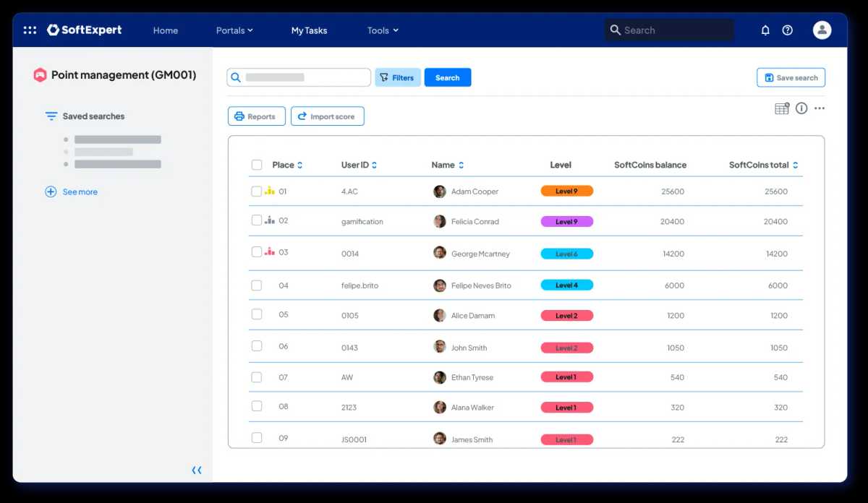Navigate to the Home menu item
Image resolution: width=868 pixels, height=503 pixels.
pos(166,30)
